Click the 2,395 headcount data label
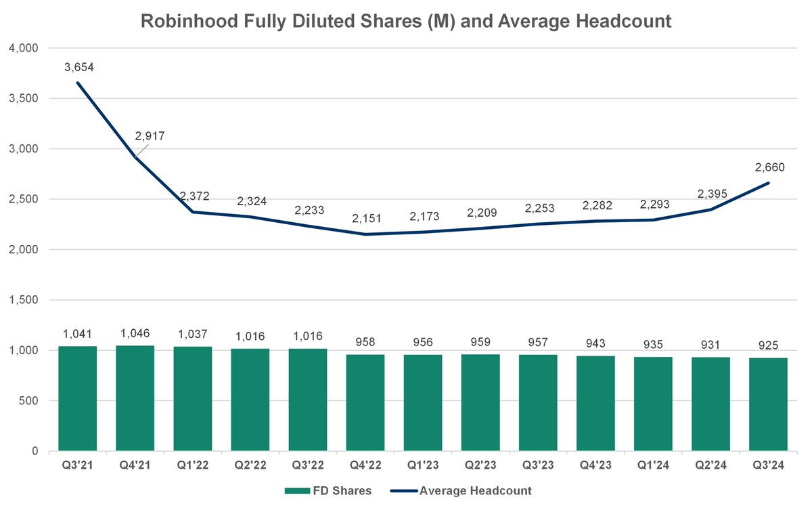 pos(712,194)
